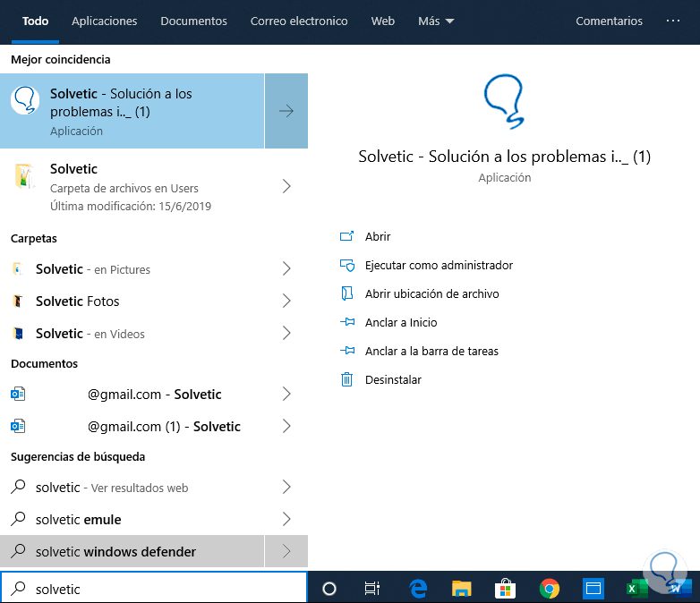Click Desinstalar to uninstall the app
Viewport: 700px width, 603px height.
(x=393, y=380)
